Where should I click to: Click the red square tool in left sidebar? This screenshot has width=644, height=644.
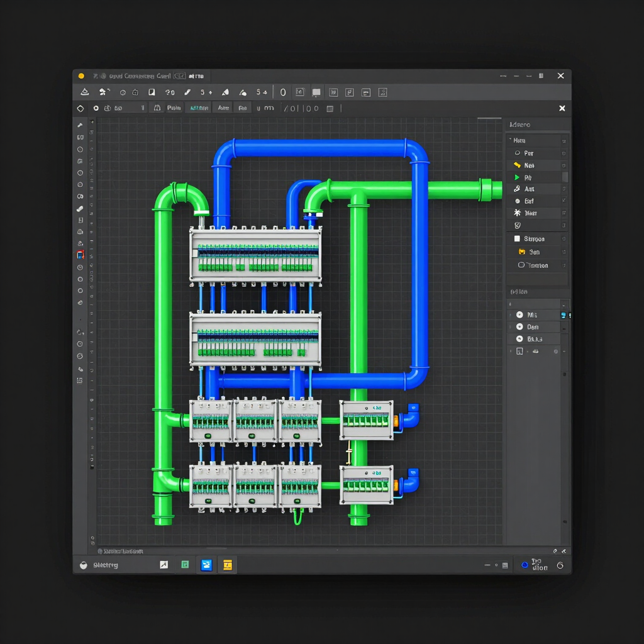(x=80, y=255)
